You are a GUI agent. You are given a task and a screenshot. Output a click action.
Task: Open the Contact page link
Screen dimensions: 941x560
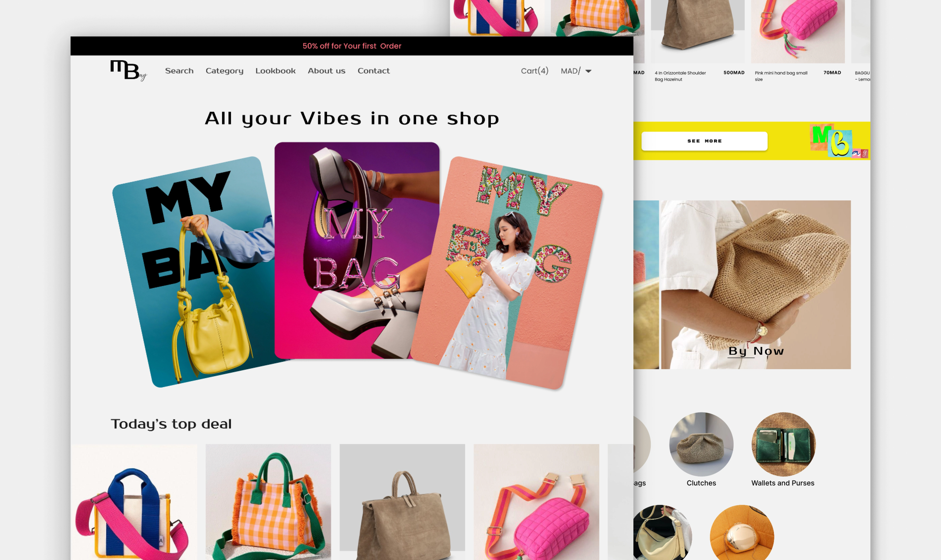coord(373,71)
